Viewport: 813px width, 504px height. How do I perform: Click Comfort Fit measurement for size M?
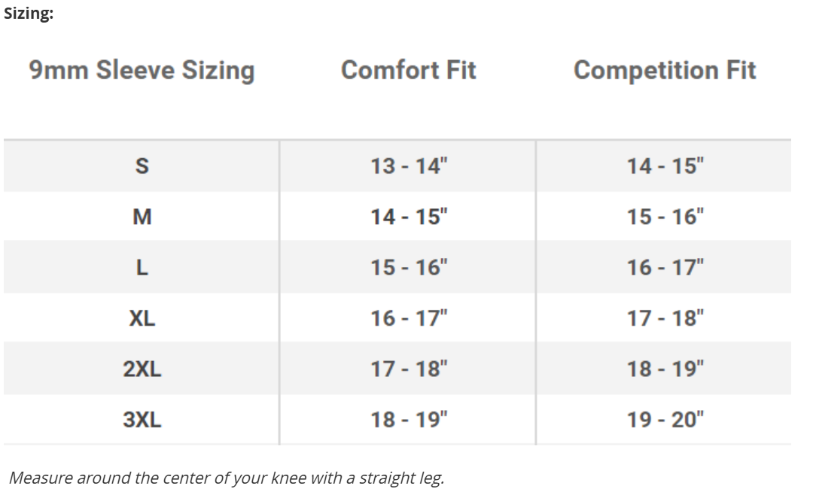pyautogui.click(x=408, y=217)
